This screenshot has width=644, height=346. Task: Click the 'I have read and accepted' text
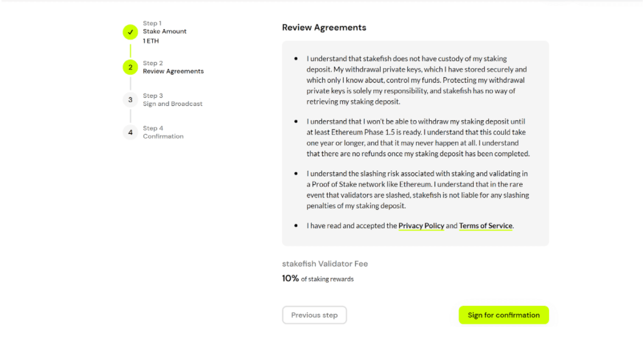coord(352,226)
